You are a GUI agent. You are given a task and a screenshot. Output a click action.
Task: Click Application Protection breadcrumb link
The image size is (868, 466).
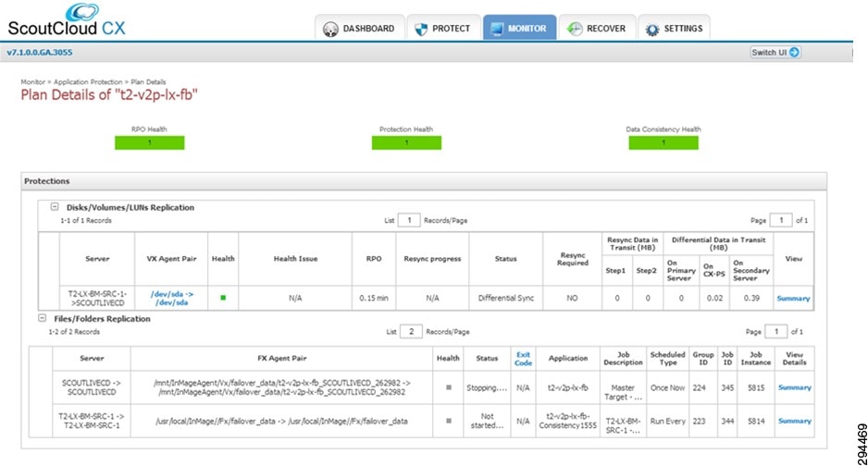click(88, 81)
